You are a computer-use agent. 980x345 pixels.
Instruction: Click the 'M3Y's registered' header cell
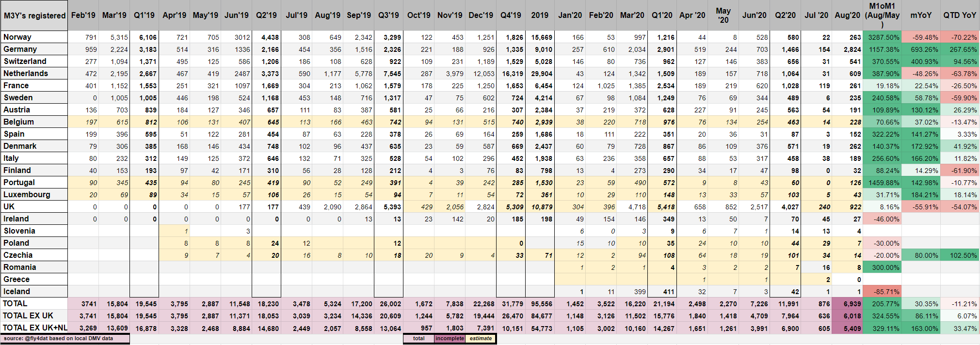point(34,16)
